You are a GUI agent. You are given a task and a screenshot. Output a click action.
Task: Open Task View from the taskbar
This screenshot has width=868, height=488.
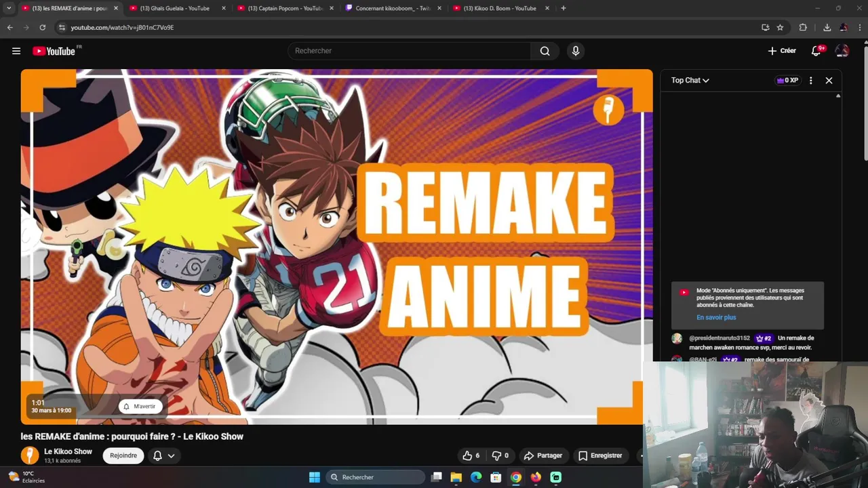click(x=437, y=477)
